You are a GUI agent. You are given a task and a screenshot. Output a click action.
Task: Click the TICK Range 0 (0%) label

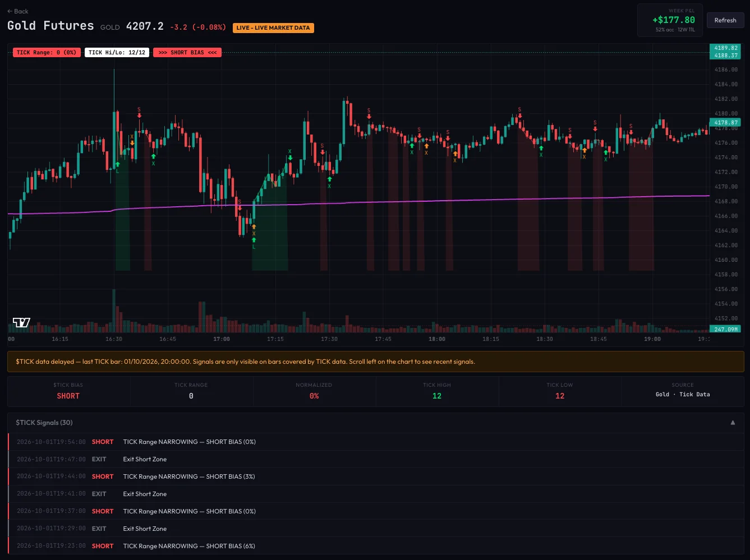[x=47, y=53]
